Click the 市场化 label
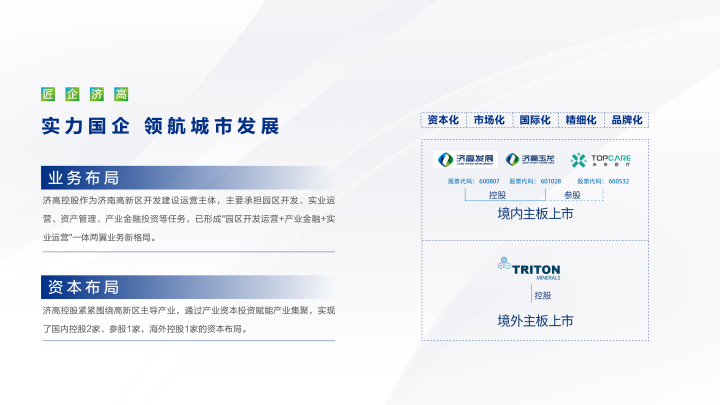Screen dimensions: 720x405 489,120
